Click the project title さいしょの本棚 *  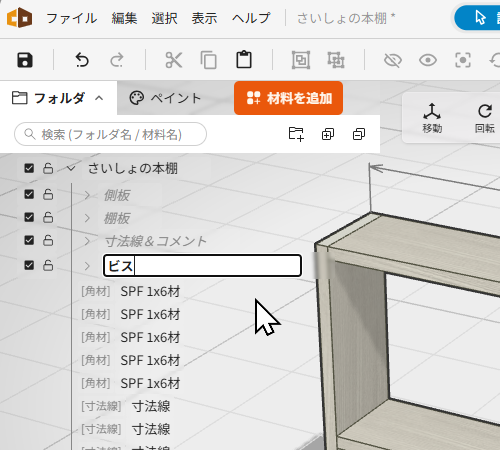(346, 18)
